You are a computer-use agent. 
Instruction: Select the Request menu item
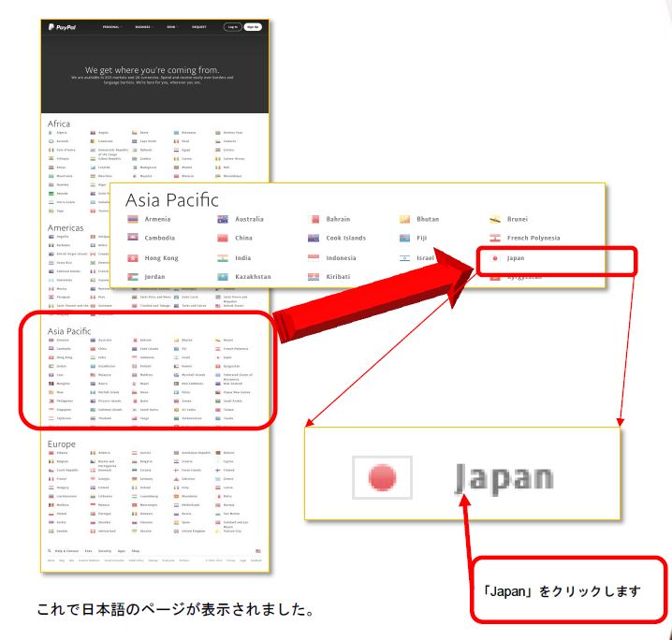pos(198,27)
